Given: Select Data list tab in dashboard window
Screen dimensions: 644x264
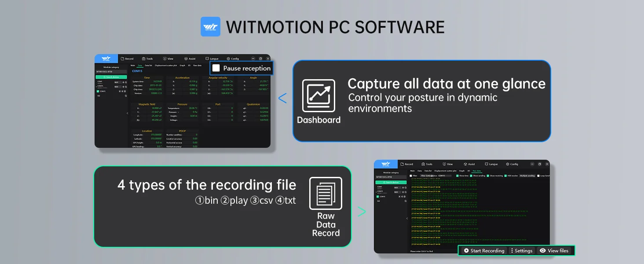Looking at the screenshot, I should coord(148,66).
